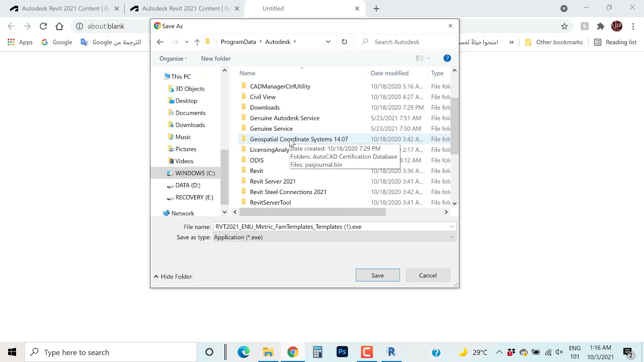Open Chrome extensions puzzle icon
The height and width of the screenshot is (362, 644).
click(601, 26)
